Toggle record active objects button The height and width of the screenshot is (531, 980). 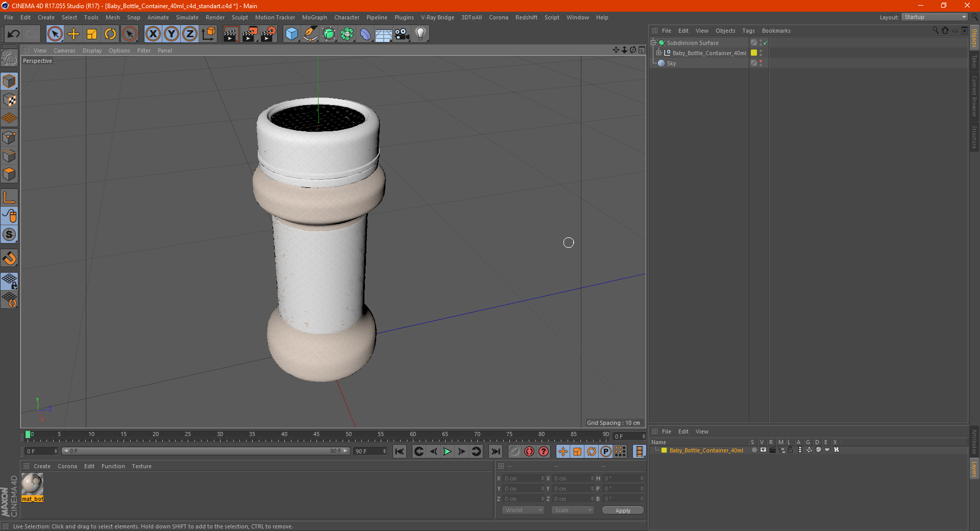click(x=529, y=451)
